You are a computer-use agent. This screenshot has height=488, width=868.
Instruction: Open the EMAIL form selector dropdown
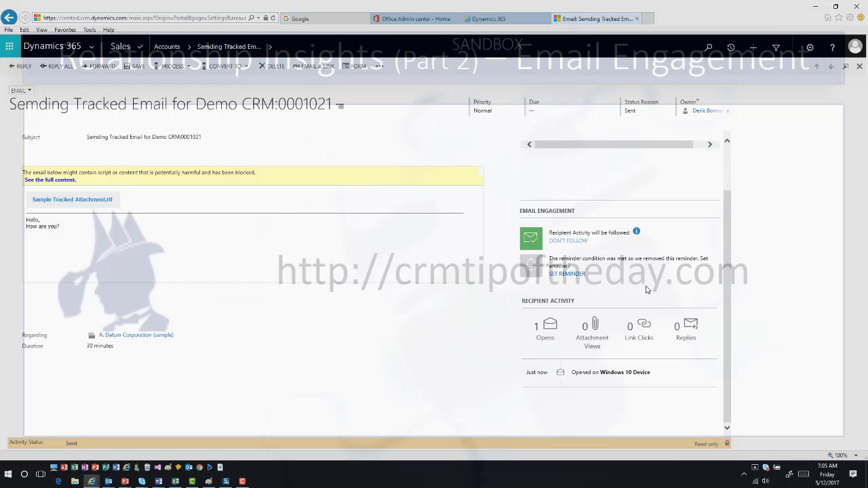[x=21, y=90]
